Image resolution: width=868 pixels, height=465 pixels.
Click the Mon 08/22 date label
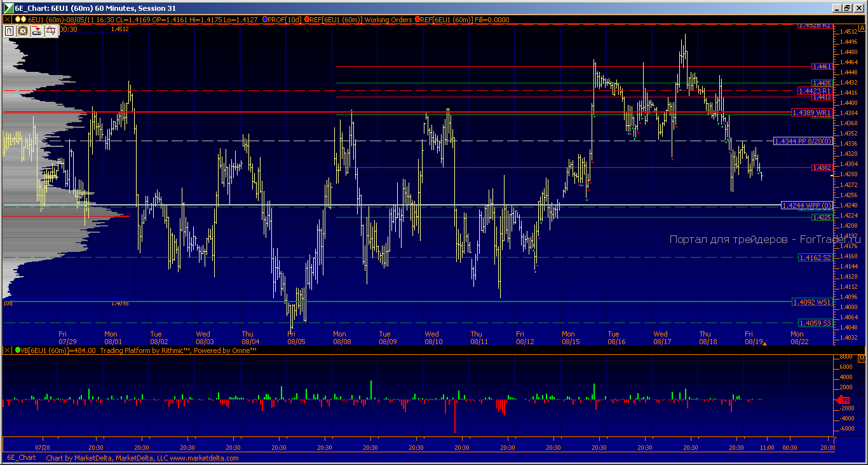tap(799, 338)
